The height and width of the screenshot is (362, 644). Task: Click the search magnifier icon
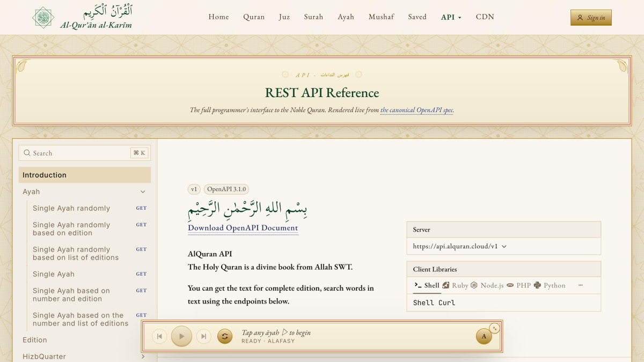(27, 153)
